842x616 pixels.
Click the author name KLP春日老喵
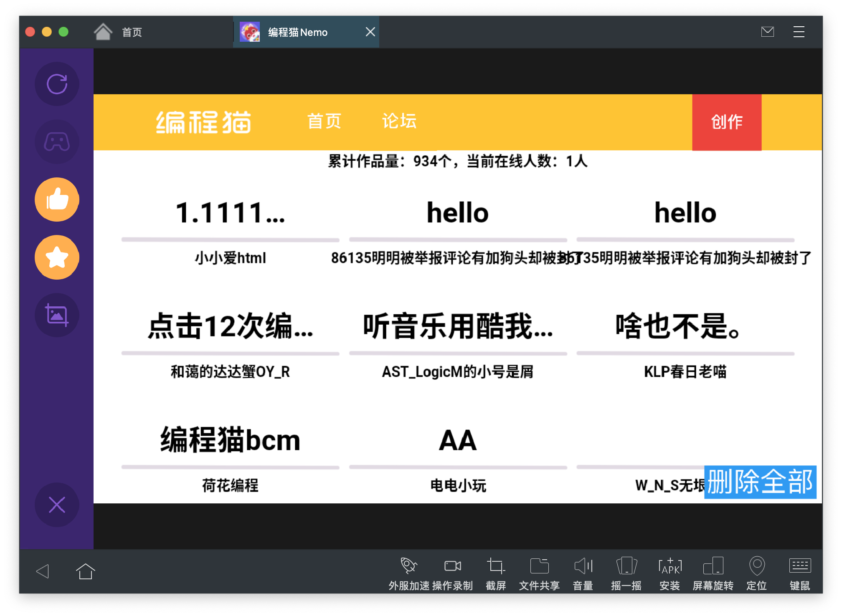(685, 371)
